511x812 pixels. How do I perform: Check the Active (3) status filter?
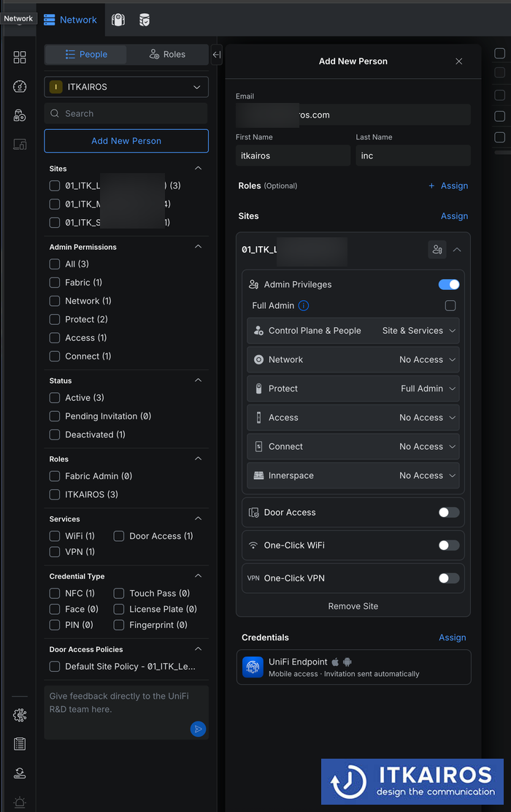(x=54, y=398)
